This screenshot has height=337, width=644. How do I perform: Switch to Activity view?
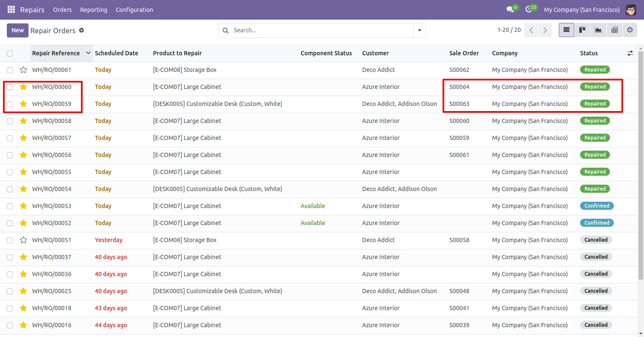[x=630, y=30]
